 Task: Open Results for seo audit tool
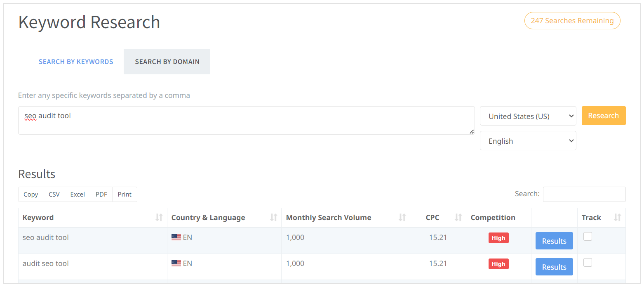pyautogui.click(x=554, y=241)
